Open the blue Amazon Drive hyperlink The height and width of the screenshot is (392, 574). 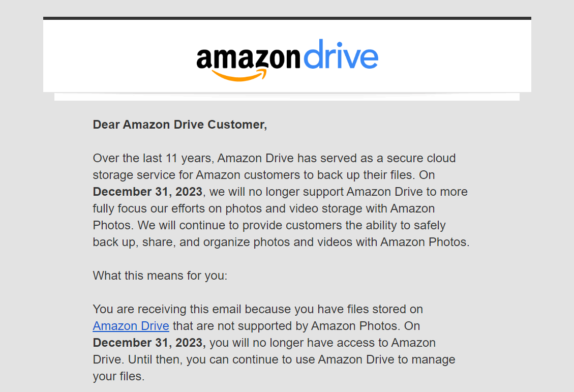coord(131,326)
